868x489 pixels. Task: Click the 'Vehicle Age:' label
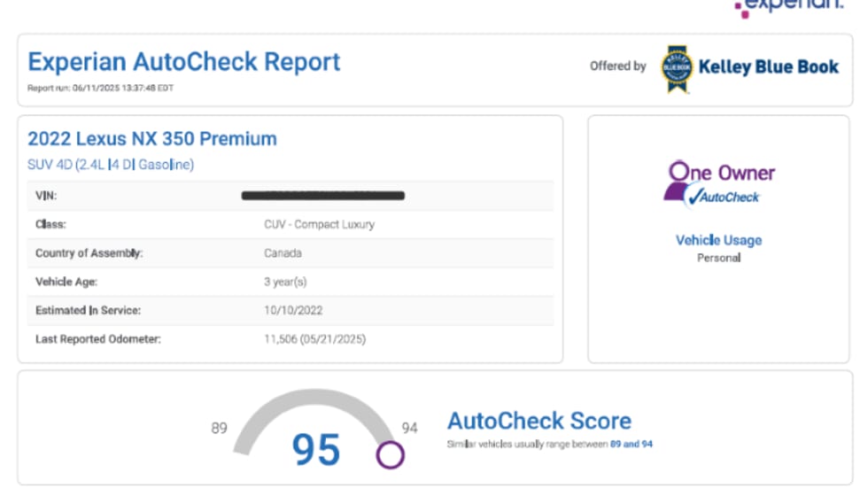66,282
